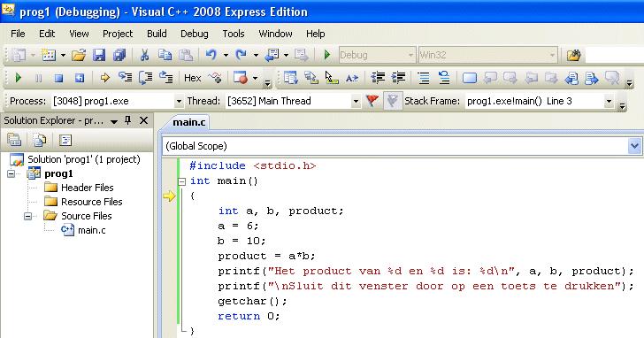Open the Project menu
644x338 pixels.
tap(118, 34)
